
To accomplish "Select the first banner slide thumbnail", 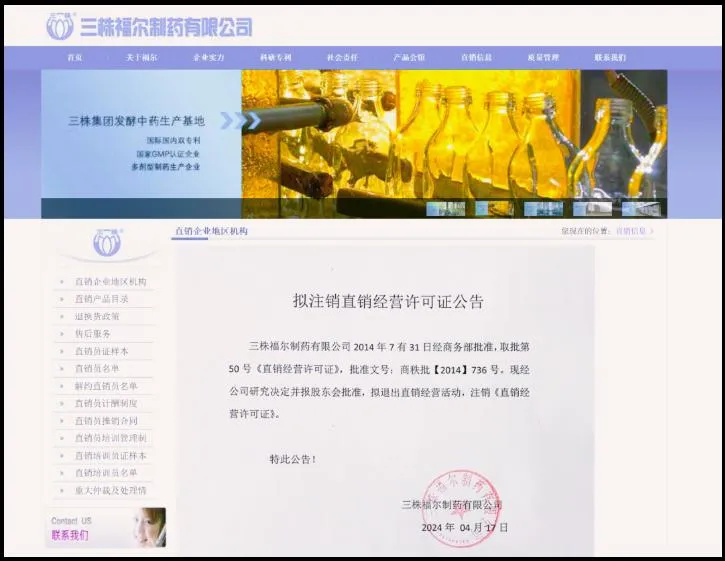I will 445,209.
